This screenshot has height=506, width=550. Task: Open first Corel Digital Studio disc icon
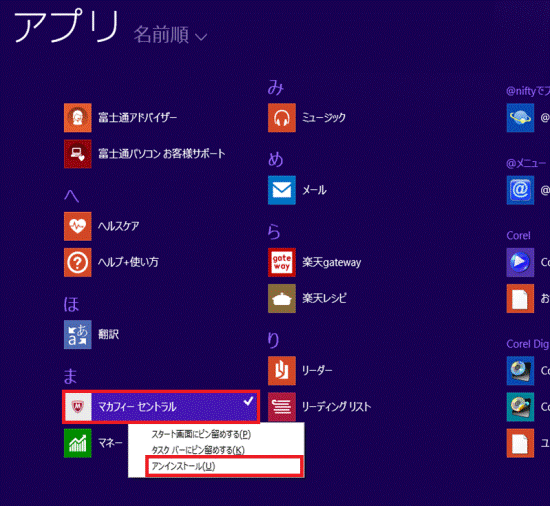click(520, 371)
